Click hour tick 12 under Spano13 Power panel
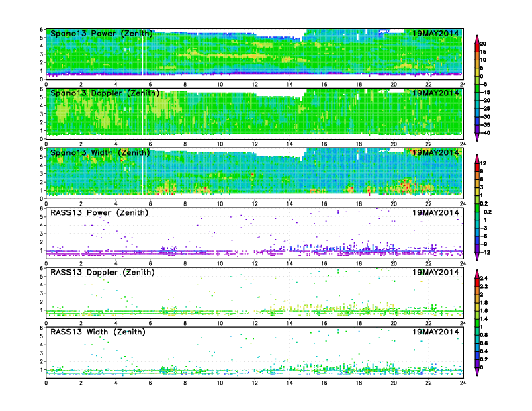Image resolution: width=532 pixels, height=411 pixels. [255, 85]
